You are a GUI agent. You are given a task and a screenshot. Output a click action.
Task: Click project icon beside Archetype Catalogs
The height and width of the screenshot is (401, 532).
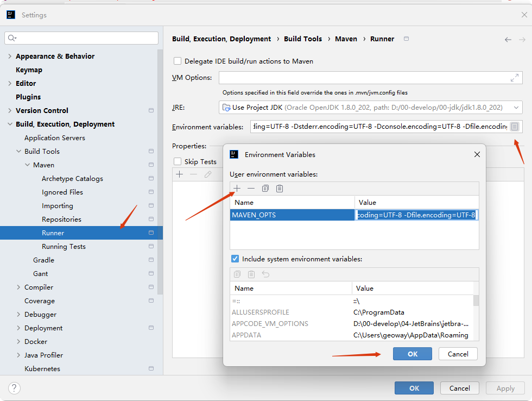[151, 178]
